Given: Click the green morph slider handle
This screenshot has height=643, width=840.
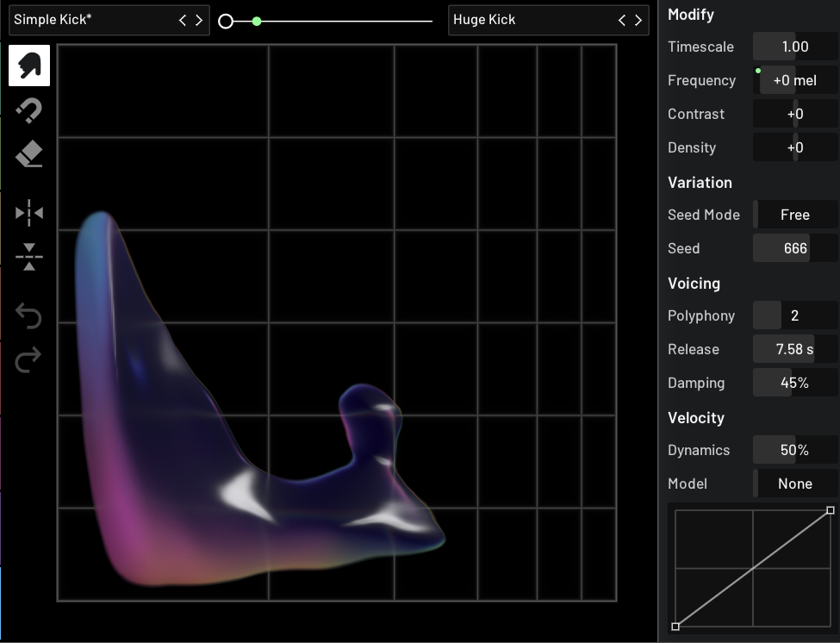Looking at the screenshot, I should point(257,22).
